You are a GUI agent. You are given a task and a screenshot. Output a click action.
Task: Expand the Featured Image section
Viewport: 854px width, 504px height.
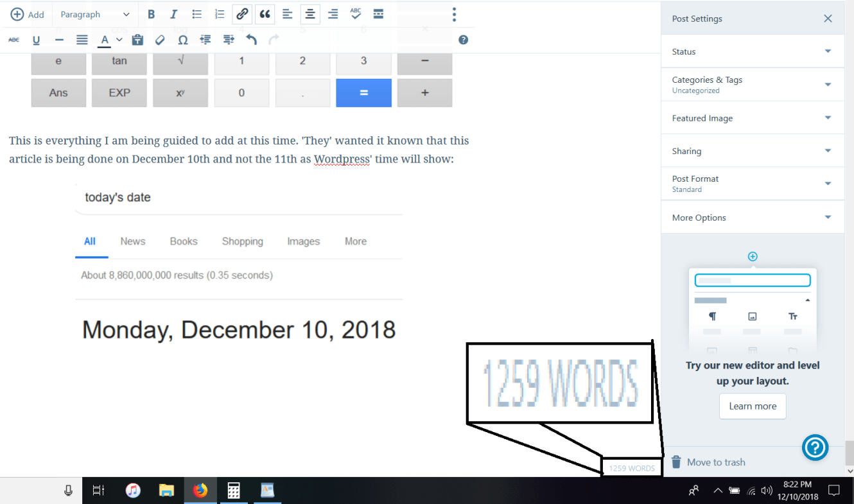click(753, 117)
